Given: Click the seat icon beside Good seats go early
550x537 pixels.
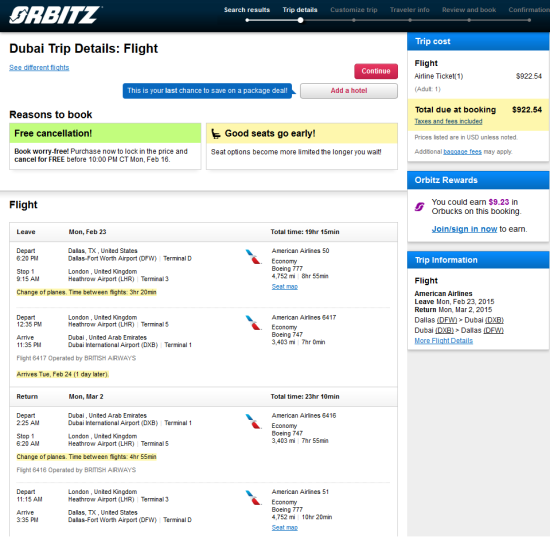Looking at the screenshot, I should 216,134.
